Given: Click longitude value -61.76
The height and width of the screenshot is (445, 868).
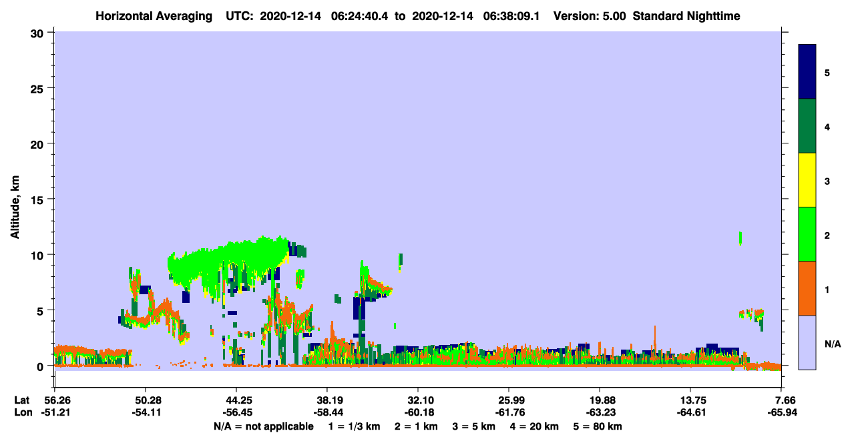Looking at the screenshot, I should pos(509,412).
